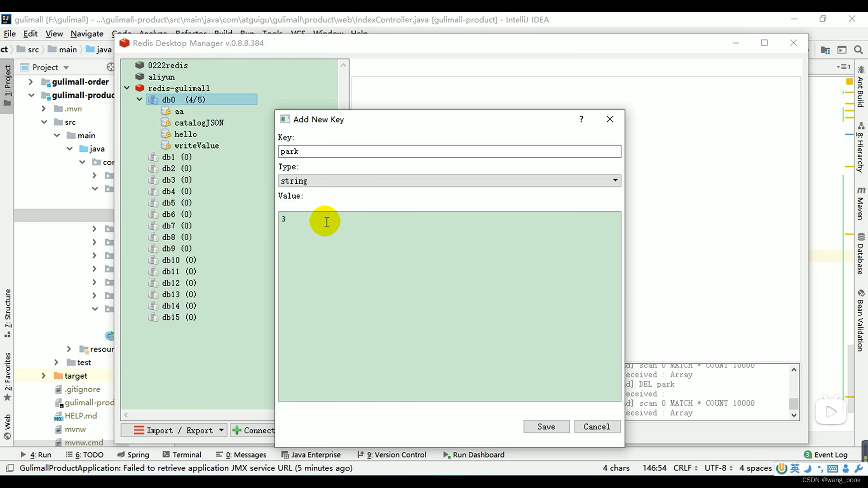Click the Import / Export button
Screen dimensions: 868x488
(x=173, y=430)
